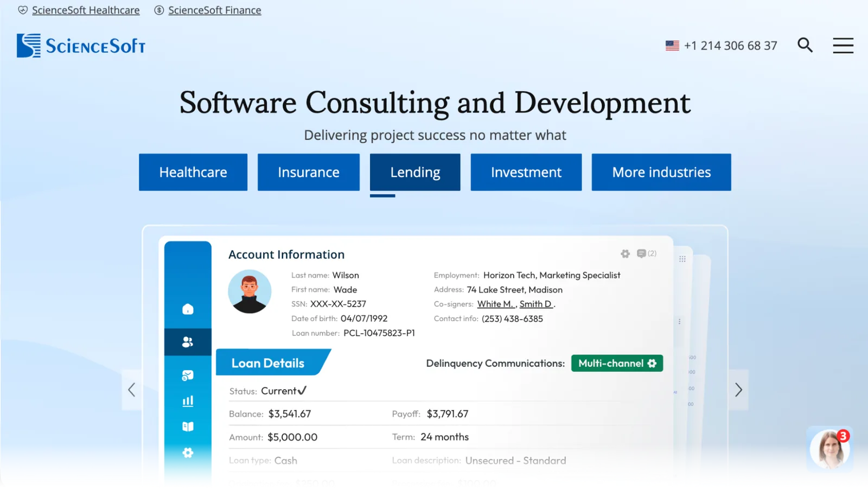Open the ScienceSoft Finance link
This screenshot has width=868, height=490.
point(215,10)
